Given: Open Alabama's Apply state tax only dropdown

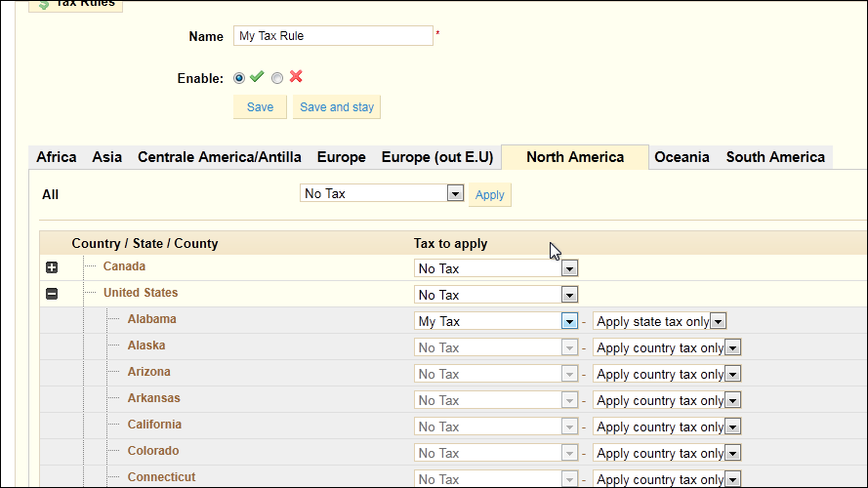Looking at the screenshot, I should 659,321.
